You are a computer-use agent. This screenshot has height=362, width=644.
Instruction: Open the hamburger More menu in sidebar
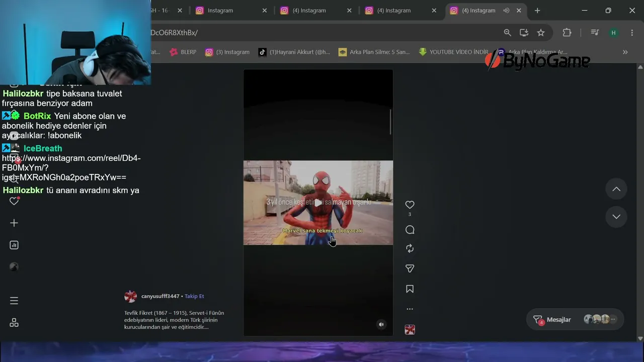(x=14, y=301)
